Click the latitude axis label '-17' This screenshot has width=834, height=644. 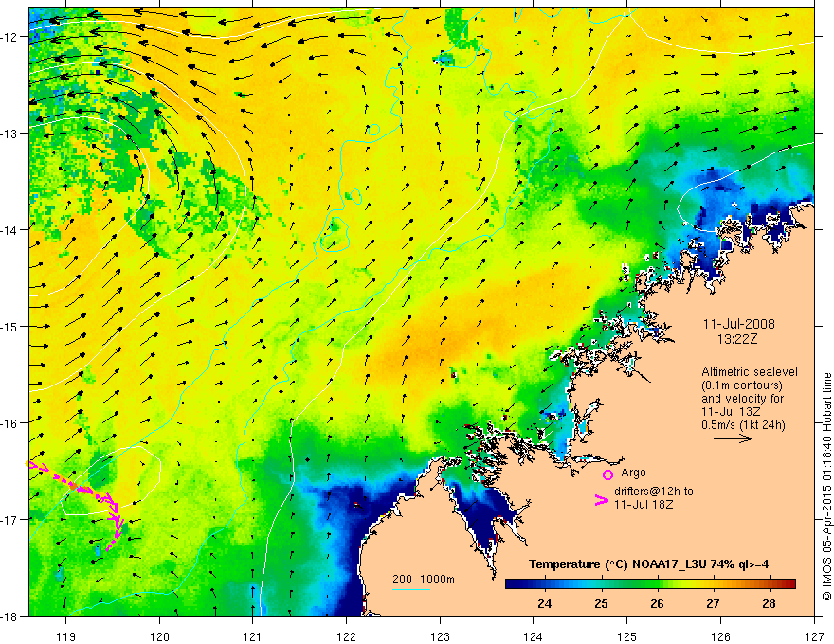pyautogui.click(x=10, y=520)
